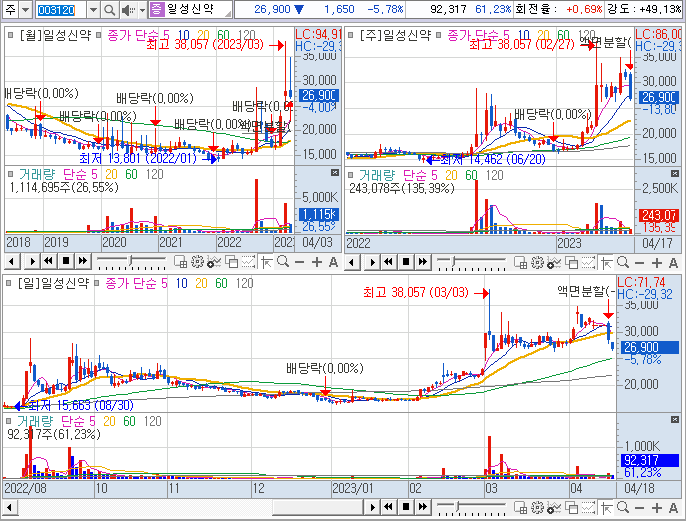Click magnifier zoom tool in monthly toolbar

click(283, 262)
